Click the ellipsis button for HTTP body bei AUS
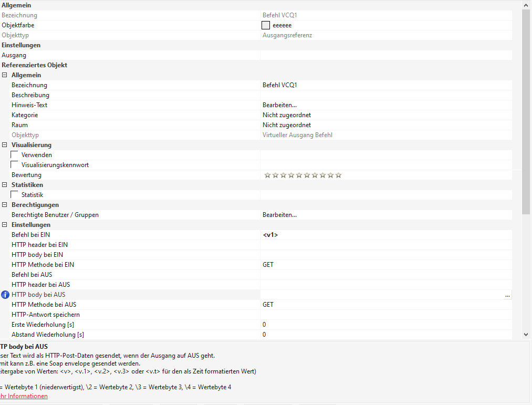The image size is (532, 405). pos(507,295)
